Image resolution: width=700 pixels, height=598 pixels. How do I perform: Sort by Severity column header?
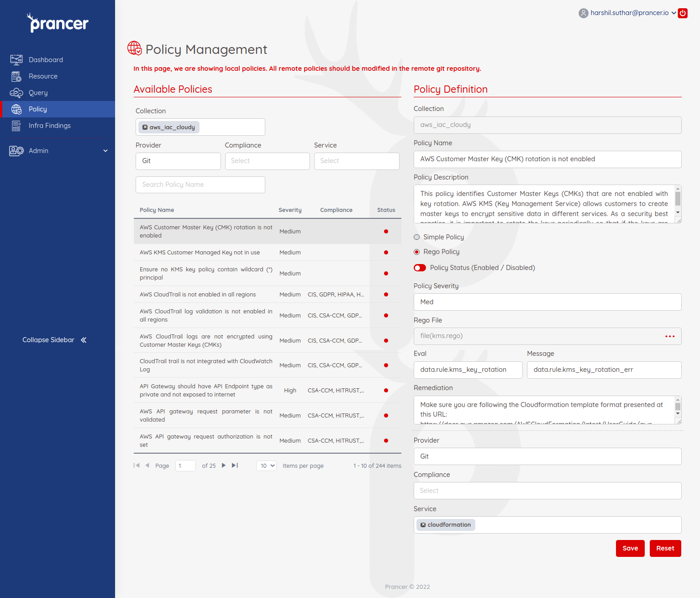click(290, 210)
